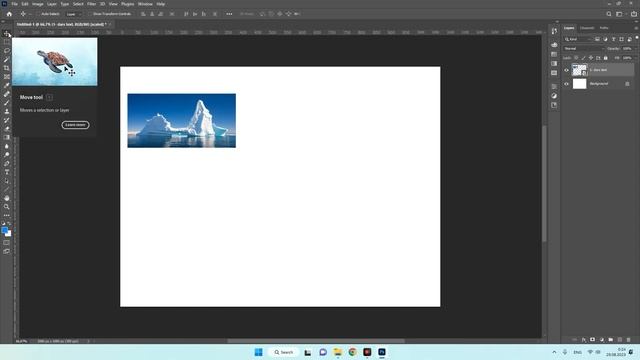
Task: Toggle the smart object layer filter icon
Action: pos(629,39)
